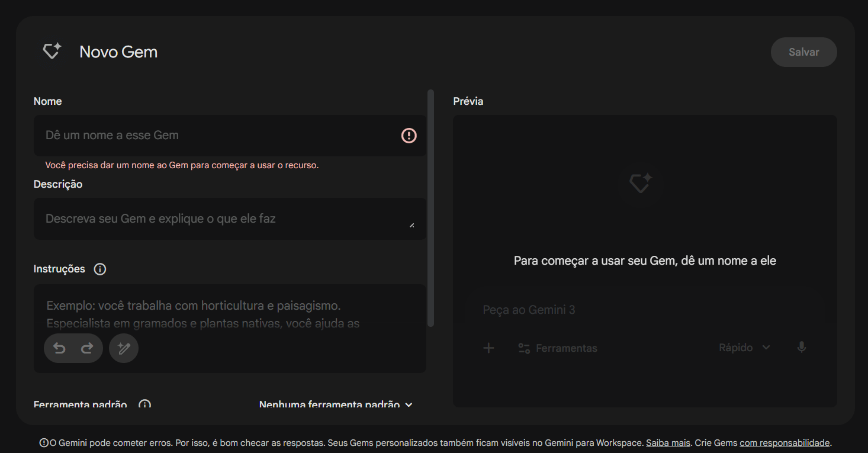Focus the Descrição text area
Image resolution: width=868 pixels, height=453 pixels.
click(230, 219)
